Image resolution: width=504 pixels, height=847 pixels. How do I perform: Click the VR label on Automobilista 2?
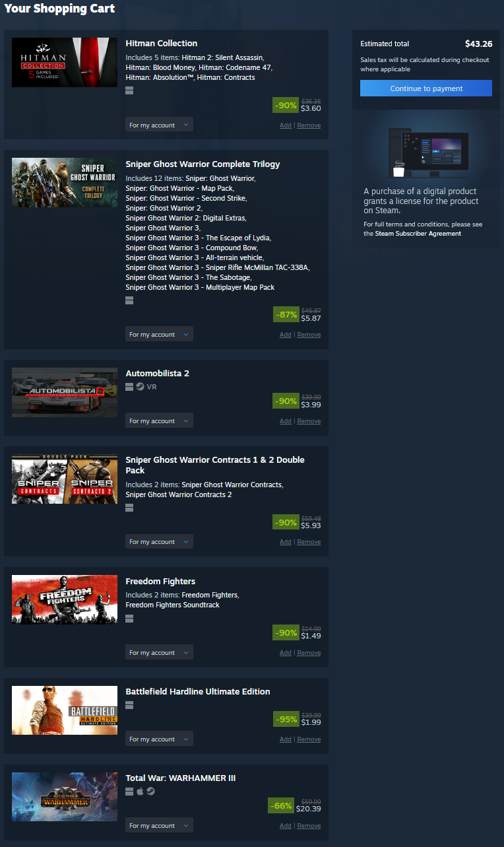tap(152, 387)
